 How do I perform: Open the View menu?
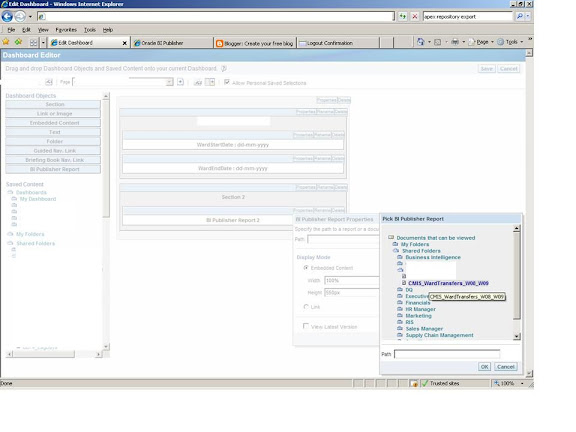[x=43, y=30]
